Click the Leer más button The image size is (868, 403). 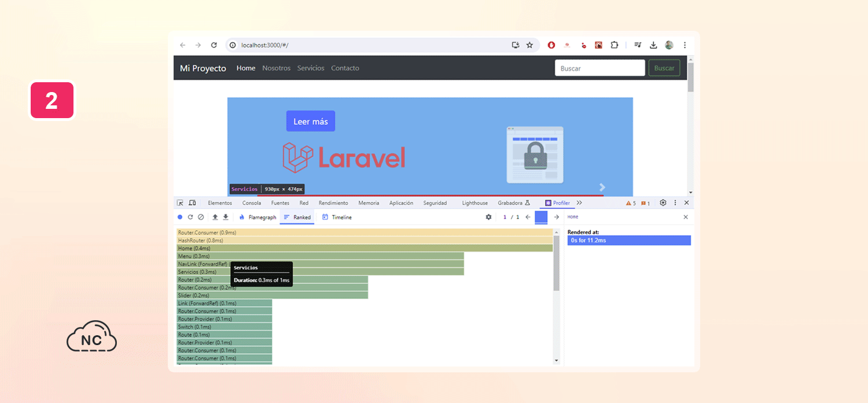click(311, 121)
